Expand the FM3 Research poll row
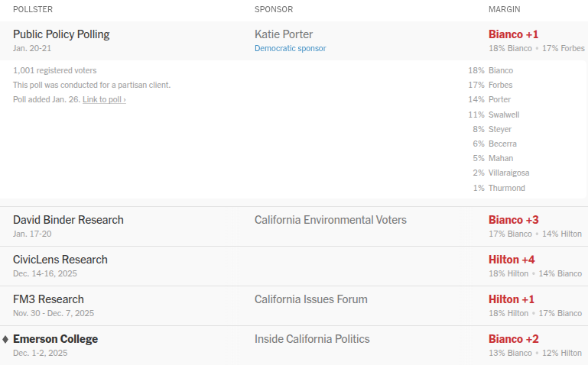The height and width of the screenshot is (365, 588). pos(48,299)
